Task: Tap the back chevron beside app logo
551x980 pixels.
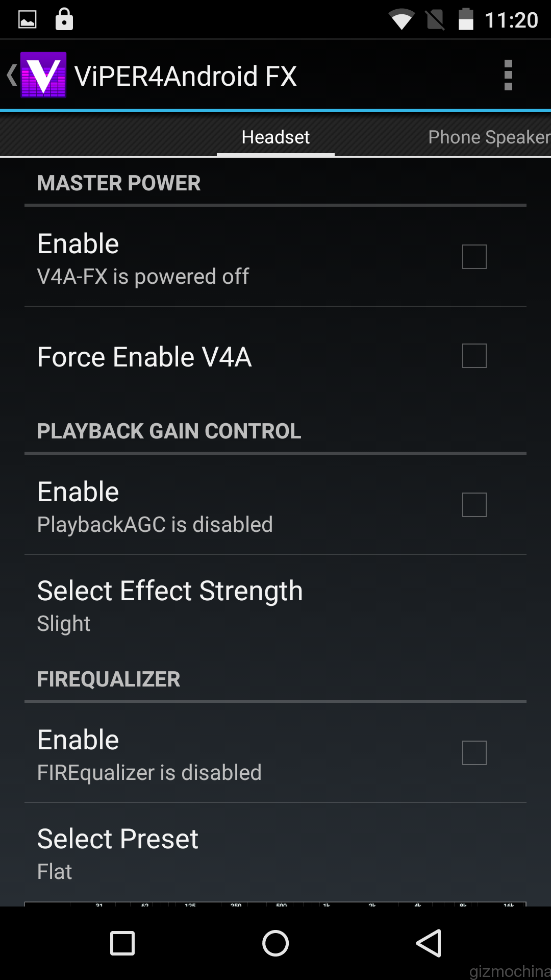Action: coord(12,75)
